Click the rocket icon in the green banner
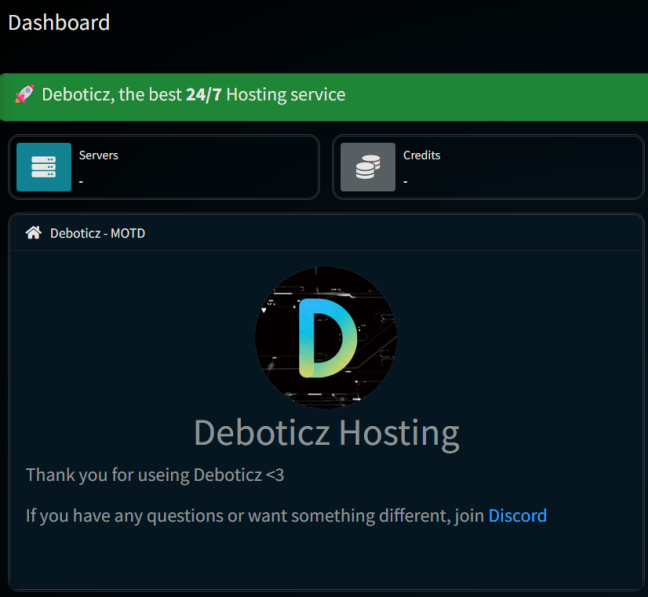 [24, 95]
